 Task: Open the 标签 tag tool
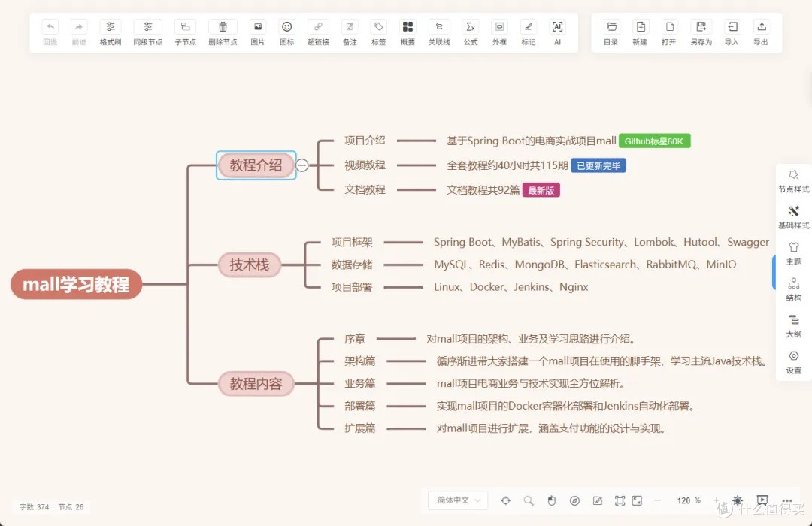coord(378,27)
